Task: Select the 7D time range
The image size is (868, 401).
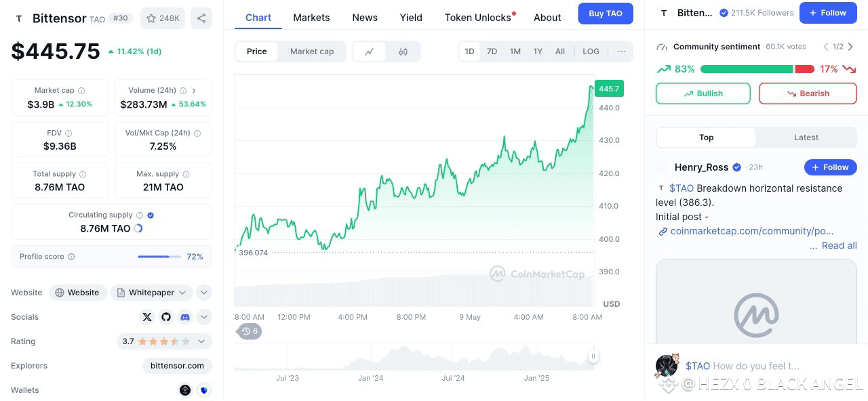Action: [x=492, y=51]
